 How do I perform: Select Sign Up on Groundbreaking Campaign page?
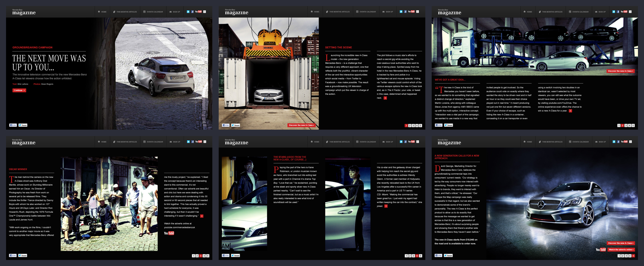pyautogui.click(x=175, y=12)
